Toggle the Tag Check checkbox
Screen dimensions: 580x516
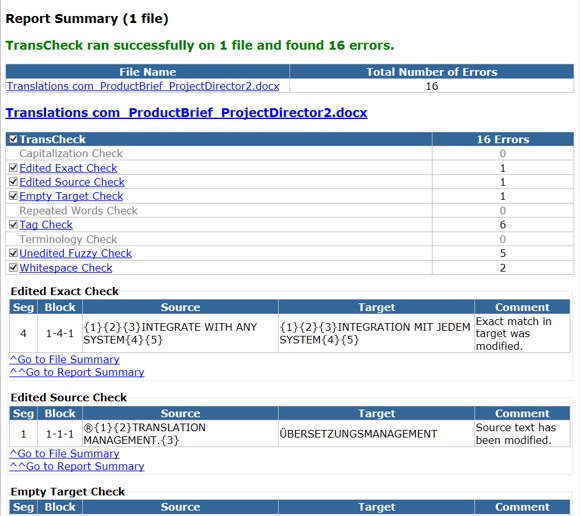tap(13, 225)
